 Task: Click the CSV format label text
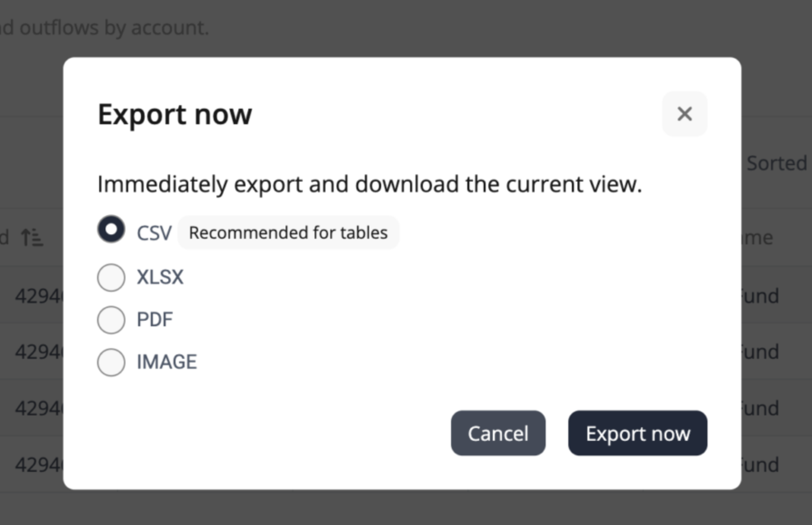click(x=154, y=233)
